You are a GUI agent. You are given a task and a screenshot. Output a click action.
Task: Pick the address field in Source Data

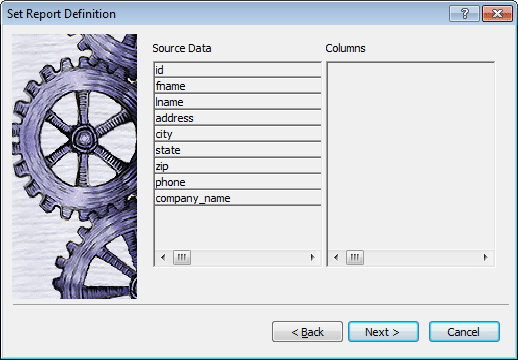coord(238,118)
